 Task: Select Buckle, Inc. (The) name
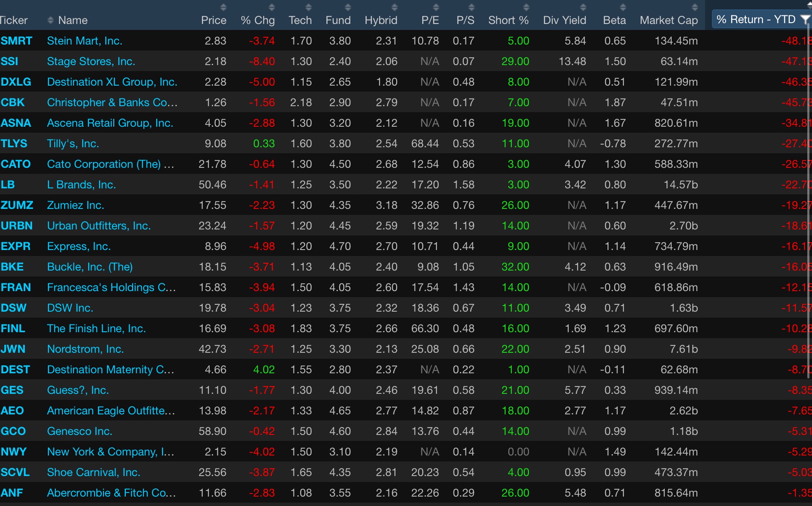pyautogui.click(x=90, y=267)
